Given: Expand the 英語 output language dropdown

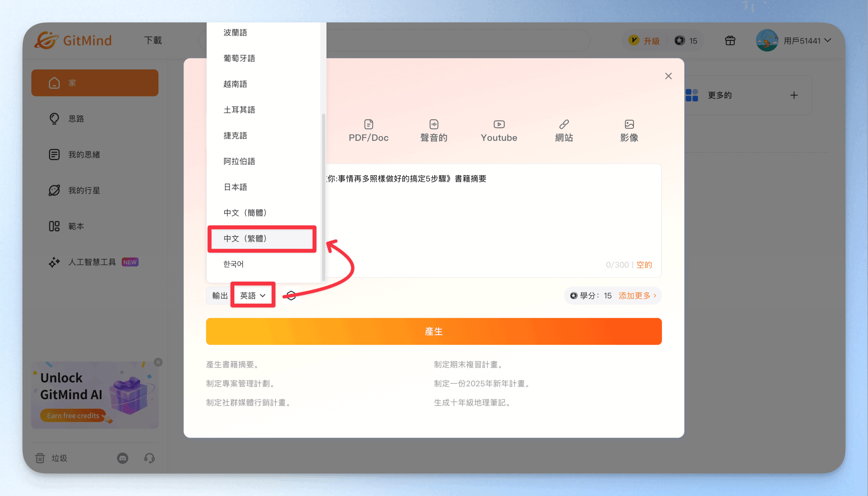Looking at the screenshot, I should pyautogui.click(x=253, y=295).
